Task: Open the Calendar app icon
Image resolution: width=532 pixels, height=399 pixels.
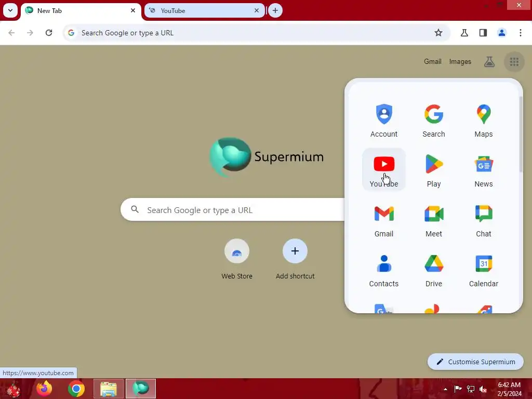Action: coord(484,270)
